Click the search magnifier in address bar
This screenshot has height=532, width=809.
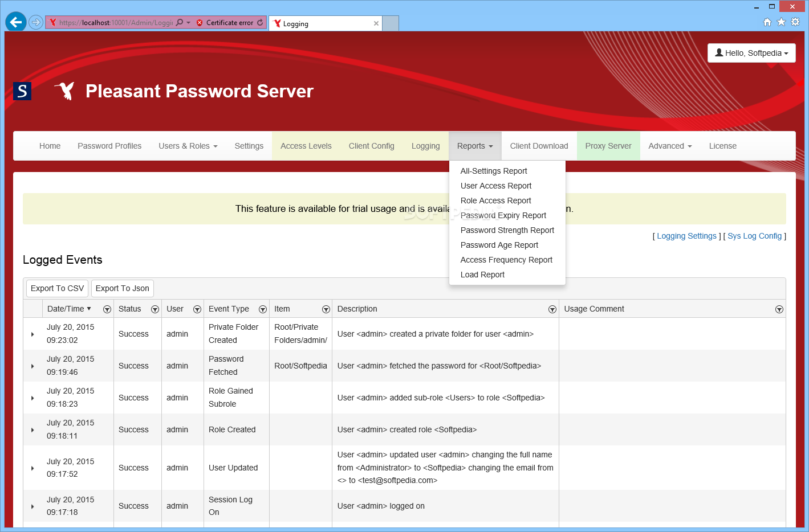pyautogui.click(x=180, y=23)
